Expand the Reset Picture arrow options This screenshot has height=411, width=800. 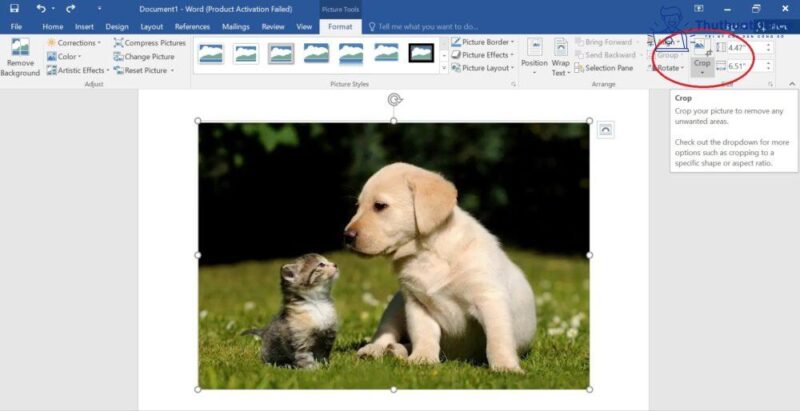pos(172,70)
